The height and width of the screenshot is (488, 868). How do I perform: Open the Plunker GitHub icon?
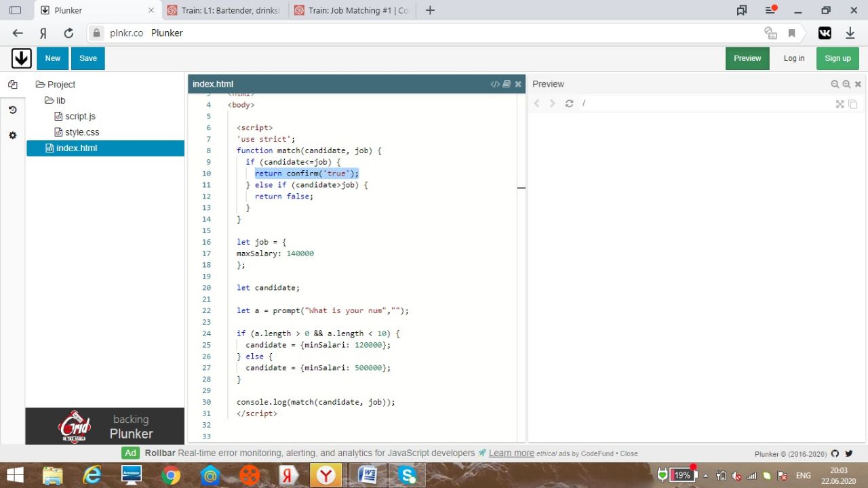click(x=835, y=453)
